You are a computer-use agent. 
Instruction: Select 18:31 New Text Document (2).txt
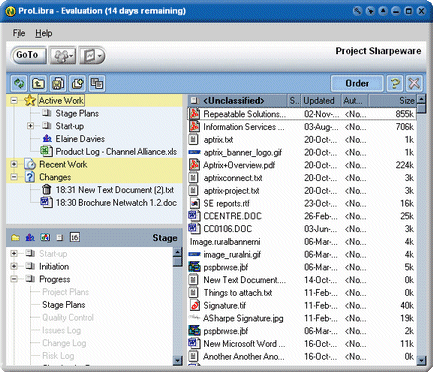coord(115,190)
